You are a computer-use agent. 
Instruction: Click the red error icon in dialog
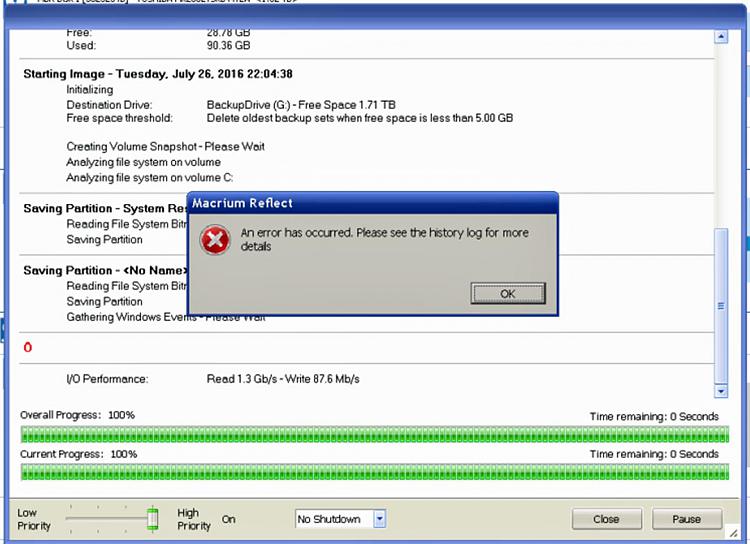tap(215, 240)
